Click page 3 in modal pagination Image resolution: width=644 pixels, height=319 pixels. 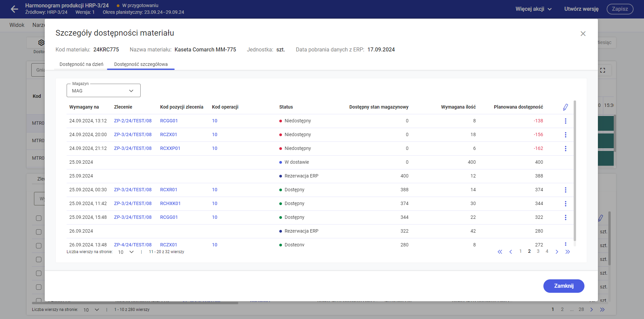[x=538, y=251]
